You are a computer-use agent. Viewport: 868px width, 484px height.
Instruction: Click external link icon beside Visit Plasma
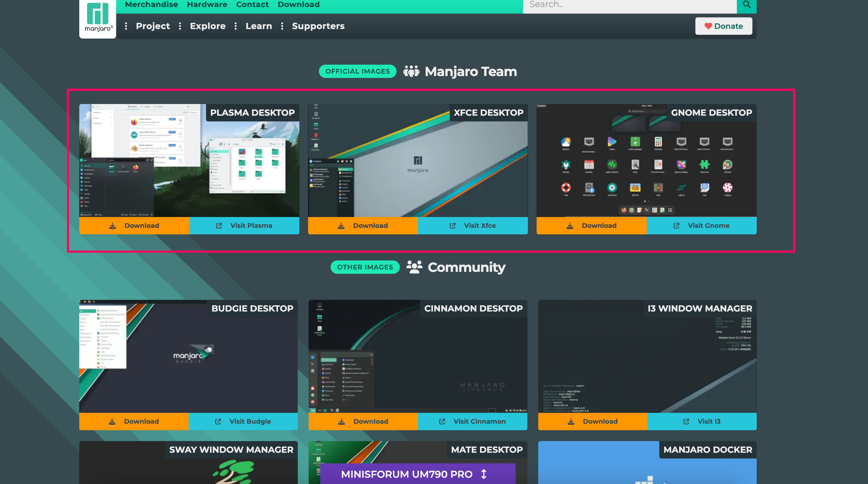coord(219,226)
